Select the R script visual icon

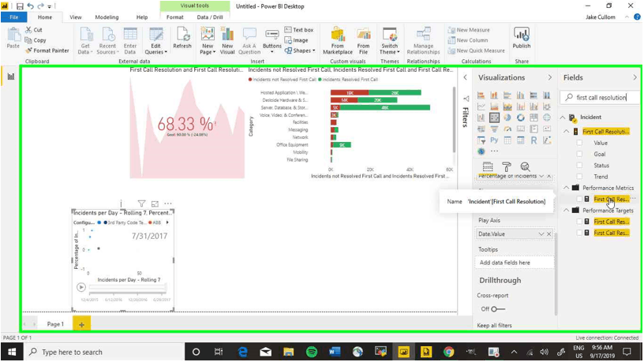[x=534, y=140]
